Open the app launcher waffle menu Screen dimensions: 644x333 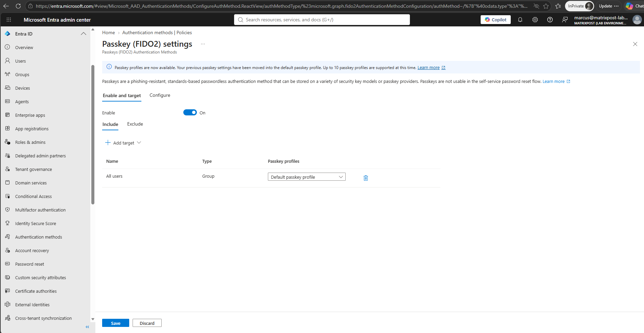coord(9,20)
